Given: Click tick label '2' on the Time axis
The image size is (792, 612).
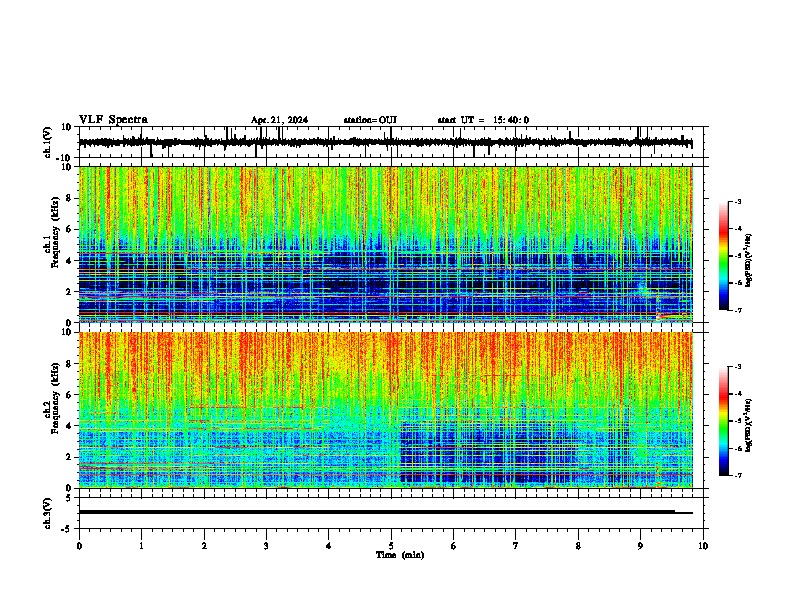Looking at the screenshot, I should point(204,546).
